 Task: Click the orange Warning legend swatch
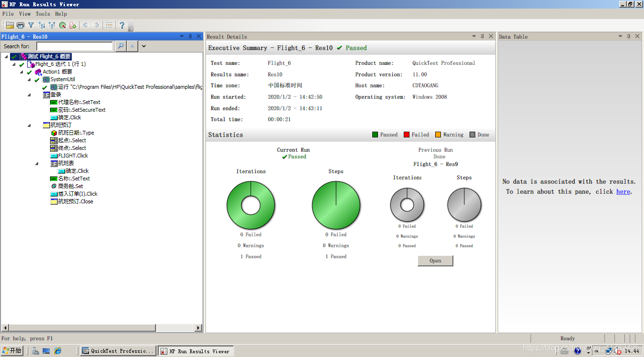(x=438, y=135)
